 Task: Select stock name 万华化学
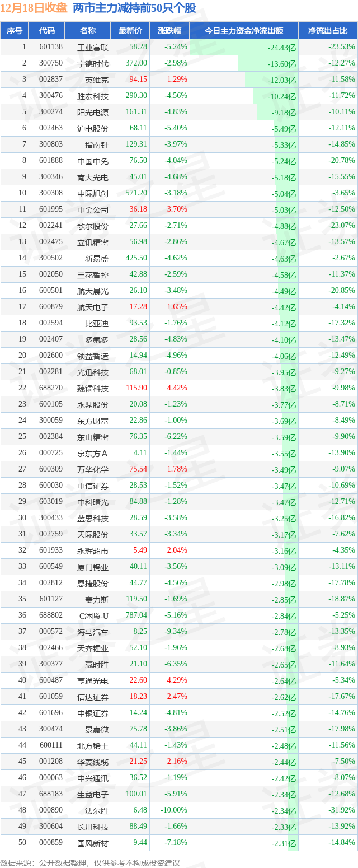tap(93, 469)
